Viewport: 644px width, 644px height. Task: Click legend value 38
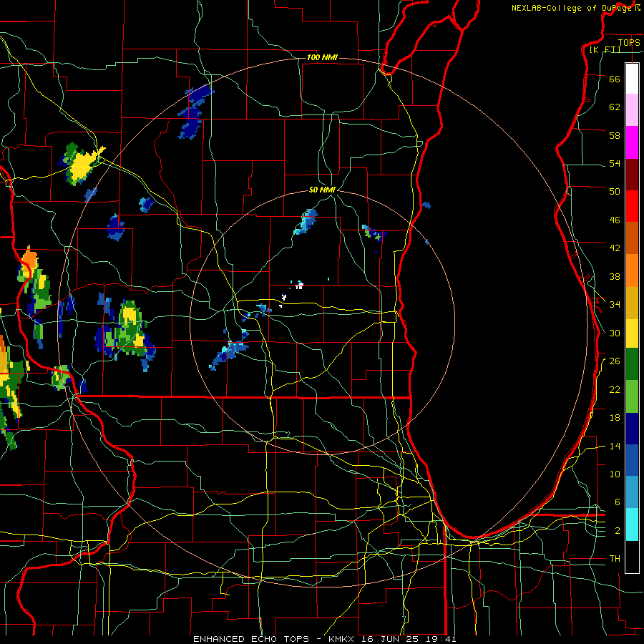(x=615, y=276)
